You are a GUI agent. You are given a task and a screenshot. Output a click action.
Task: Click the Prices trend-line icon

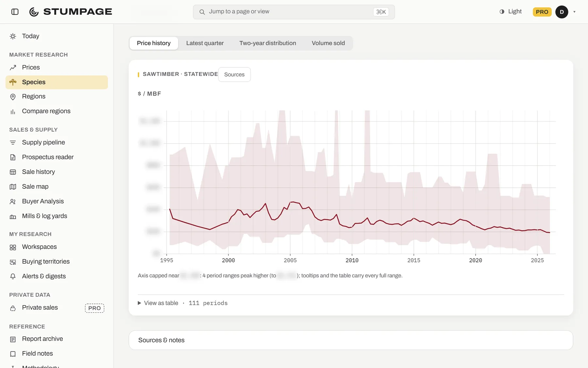point(13,68)
